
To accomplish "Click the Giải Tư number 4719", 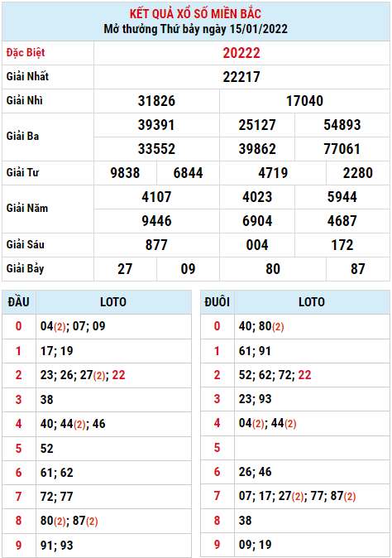I will pyautogui.click(x=273, y=173).
